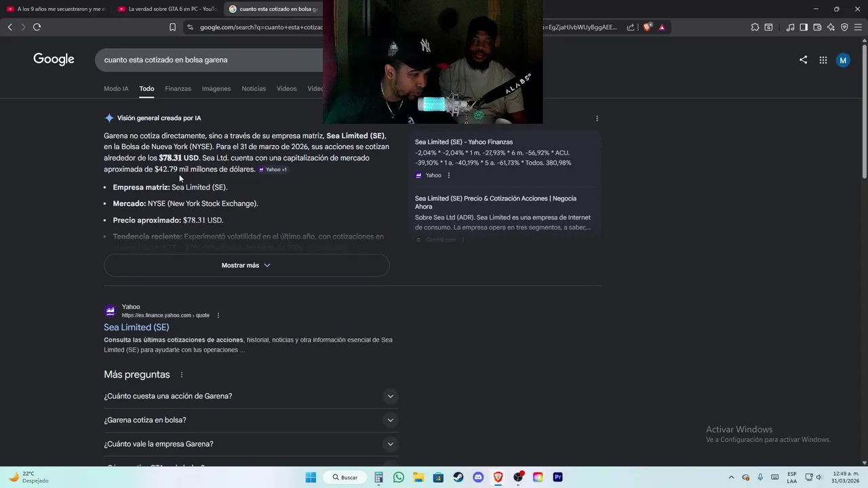Image resolution: width=868 pixels, height=488 pixels.
Task: Open the Brave VPN shield icon
Action: (x=844, y=27)
